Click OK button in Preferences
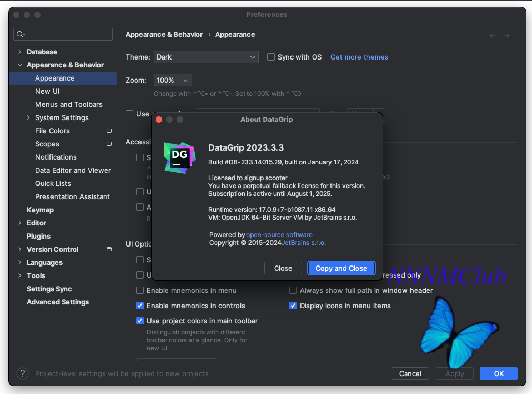 pyautogui.click(x=499, y=373)
